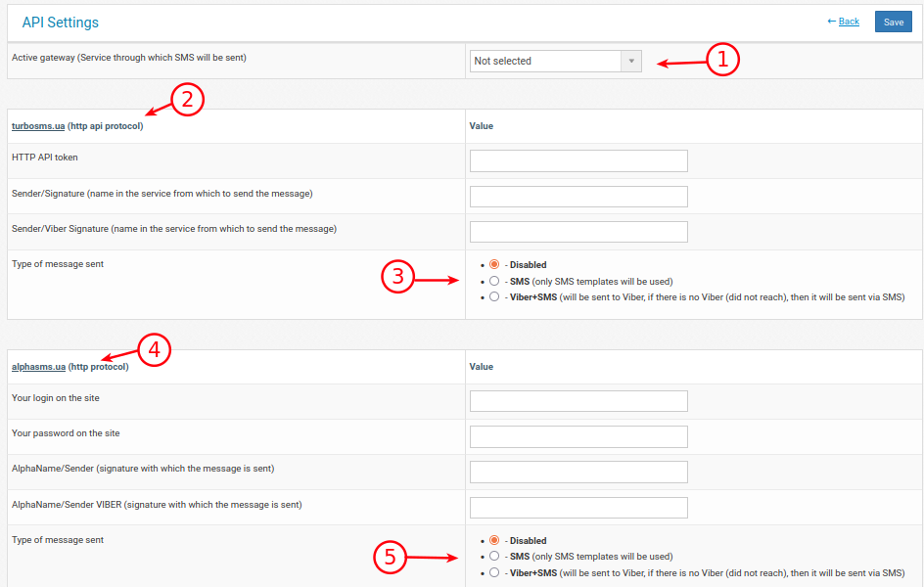Select Viber+SMS radio under alphasms.ua
The width and height of the screenshot is (924, 587).
[x=494, y=572]
